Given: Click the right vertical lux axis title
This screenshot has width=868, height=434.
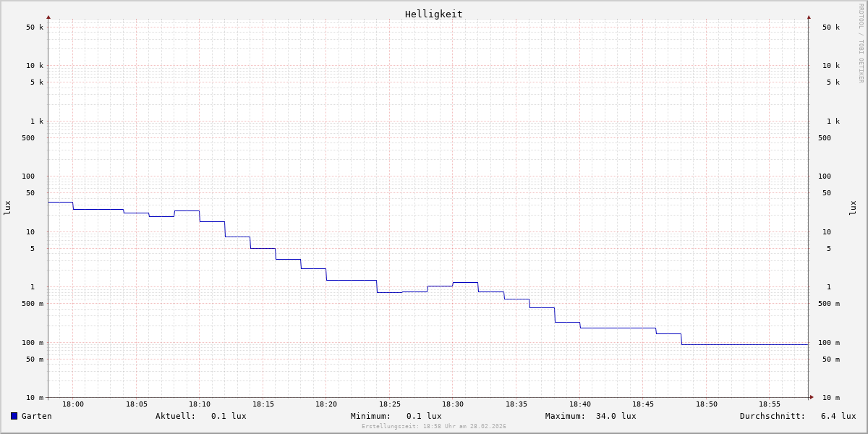Looking at the screenshot, I should [853, 208].
